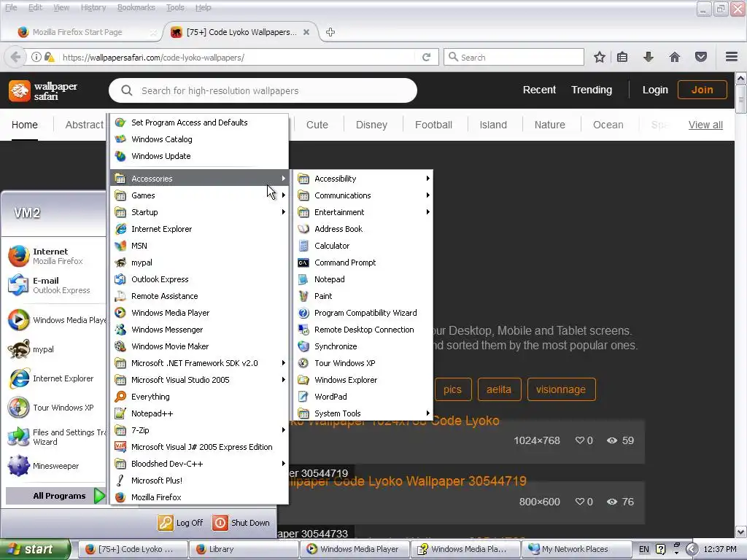Launch Microsoft Plus!

[199, 481]
